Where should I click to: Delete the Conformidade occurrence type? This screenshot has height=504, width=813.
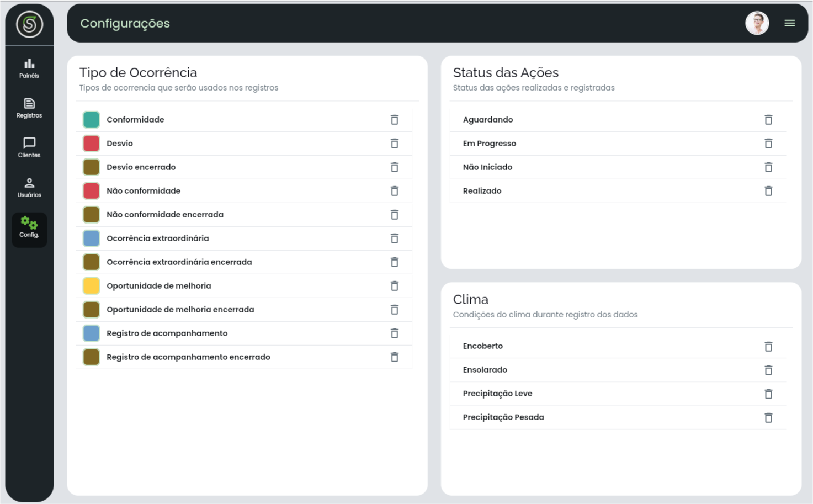click(395, 120)
